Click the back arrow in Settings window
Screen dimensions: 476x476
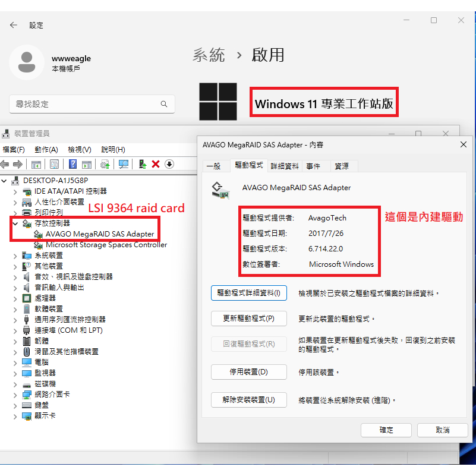click(x=14, y=26)
